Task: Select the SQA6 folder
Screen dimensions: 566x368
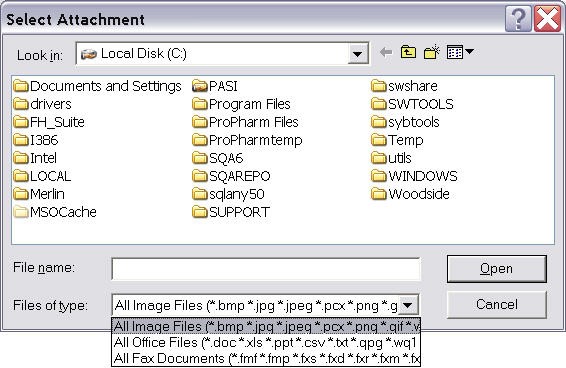Action: coord(218,158)
